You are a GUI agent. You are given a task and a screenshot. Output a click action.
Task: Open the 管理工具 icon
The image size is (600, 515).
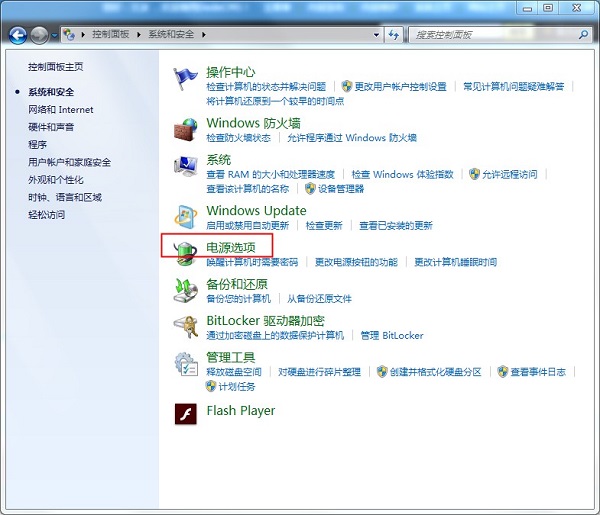(186, 364)
